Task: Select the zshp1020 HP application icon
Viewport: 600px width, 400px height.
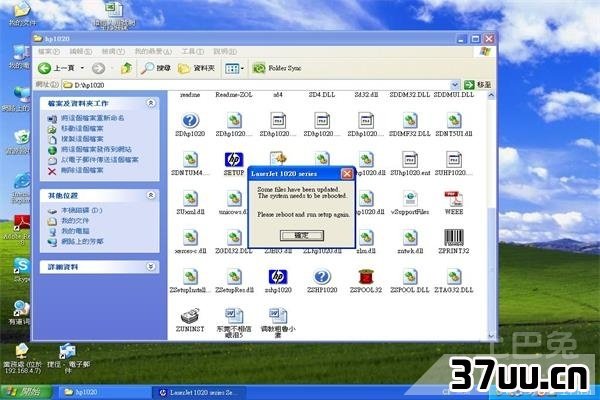Action: click(x=278, y=277)
